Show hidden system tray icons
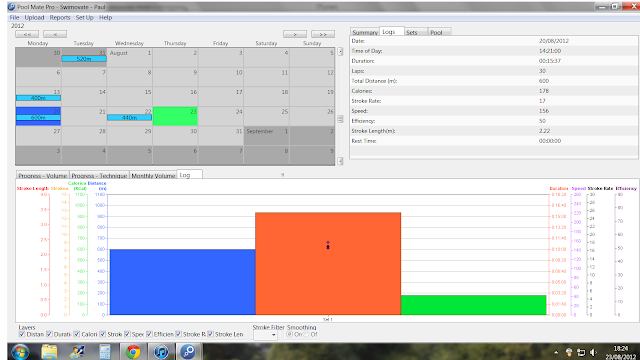The image size is (640, 360). [x=556, y=352]
